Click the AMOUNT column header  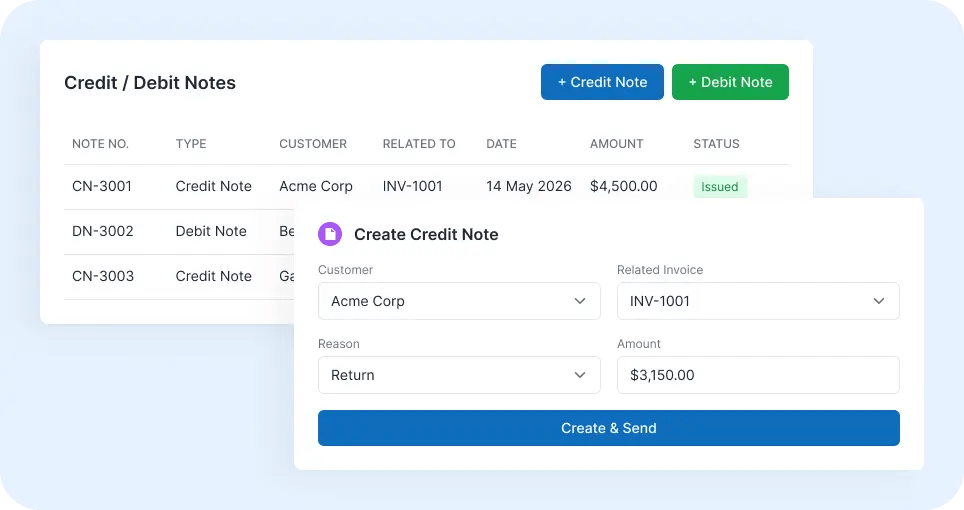click(617, 144)
